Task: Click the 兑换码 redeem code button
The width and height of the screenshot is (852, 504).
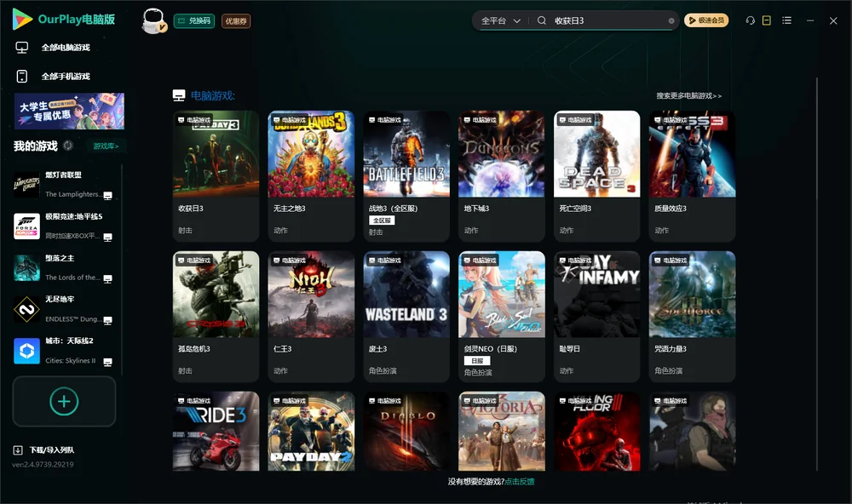Action: (194, 20)
